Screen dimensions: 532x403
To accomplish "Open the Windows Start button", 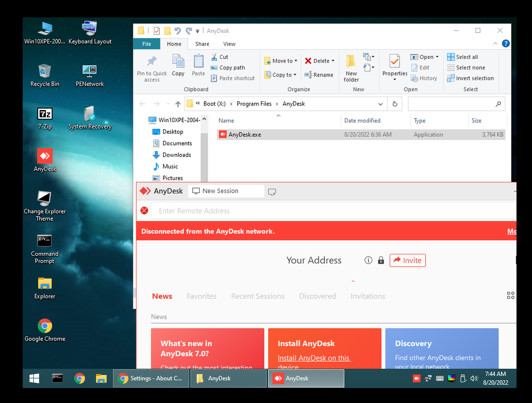I will point(34,378).
